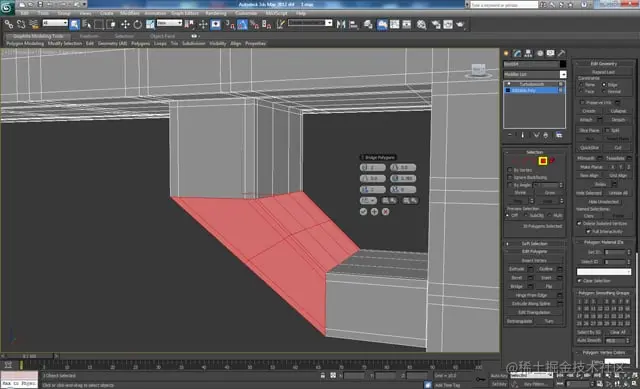
Task: Click the ViewCube in the viewport
Action: coord(478,70)
